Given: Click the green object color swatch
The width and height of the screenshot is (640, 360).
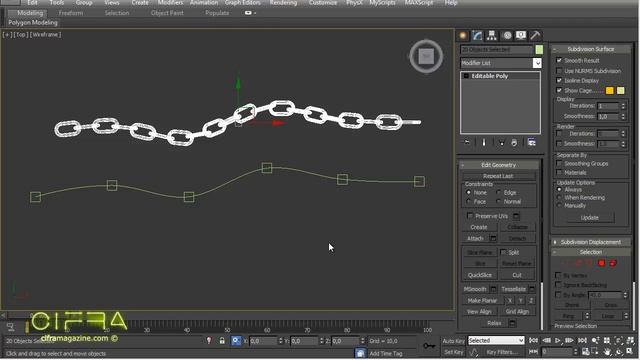Looking at the screenshot, I should click(539, 49).
